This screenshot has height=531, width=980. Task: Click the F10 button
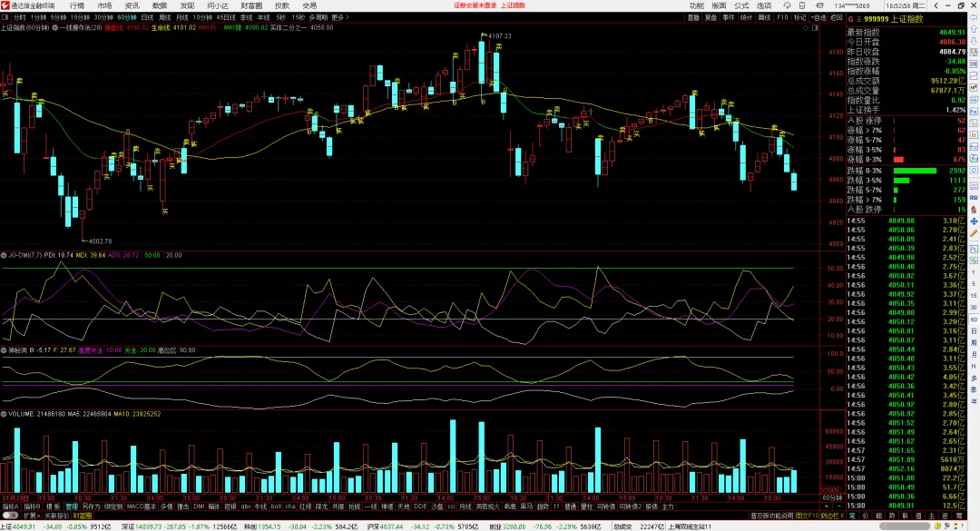tap(782, 17)
